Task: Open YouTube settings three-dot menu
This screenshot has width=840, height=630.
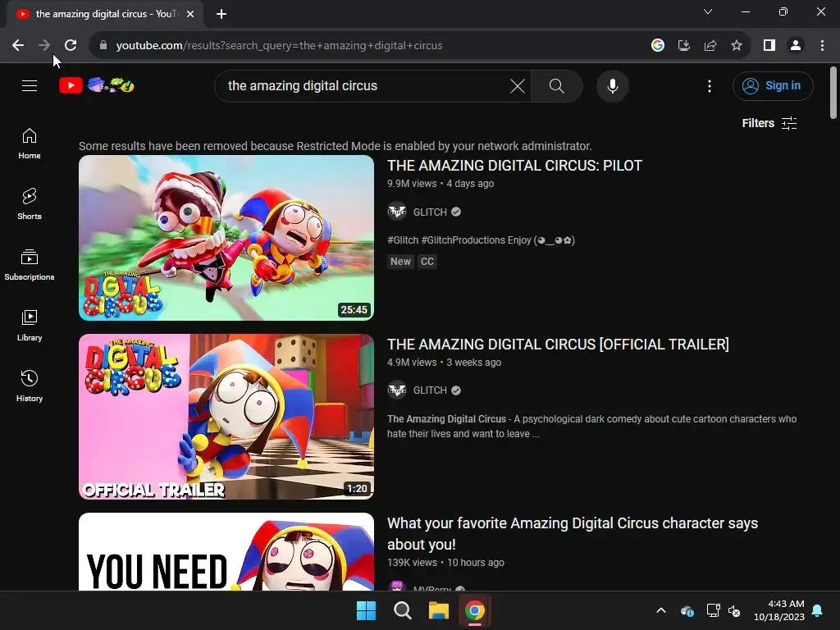Action: [710, 85]
